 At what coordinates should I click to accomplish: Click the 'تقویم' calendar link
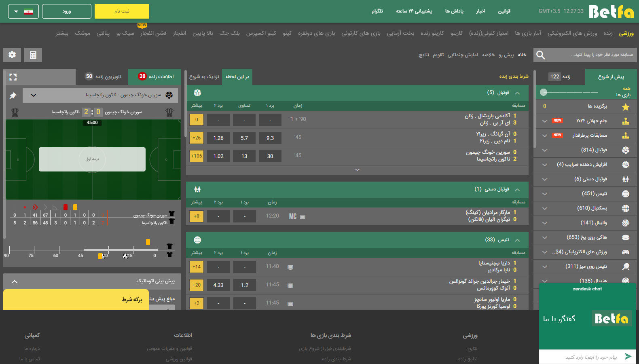438,55
